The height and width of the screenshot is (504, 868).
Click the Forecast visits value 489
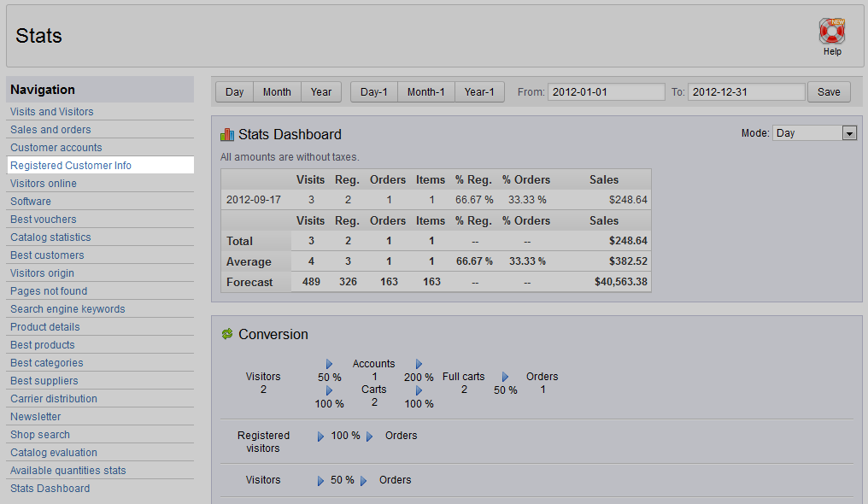[311, 282]
